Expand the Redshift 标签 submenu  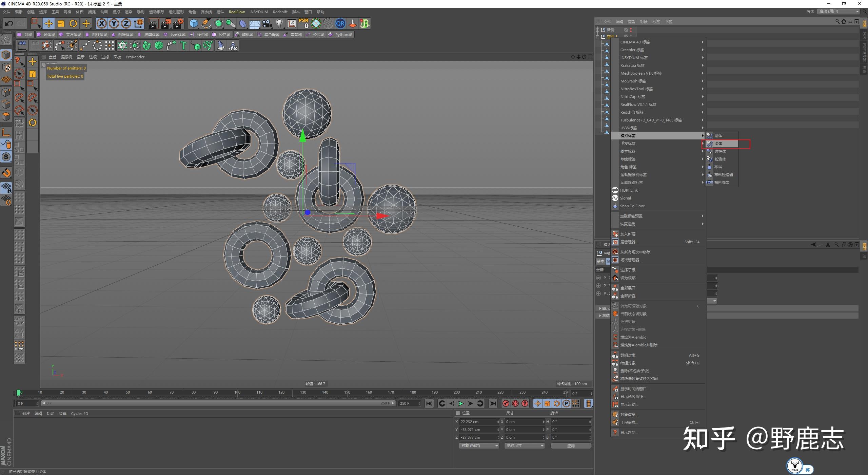click(x=659, y=112)
